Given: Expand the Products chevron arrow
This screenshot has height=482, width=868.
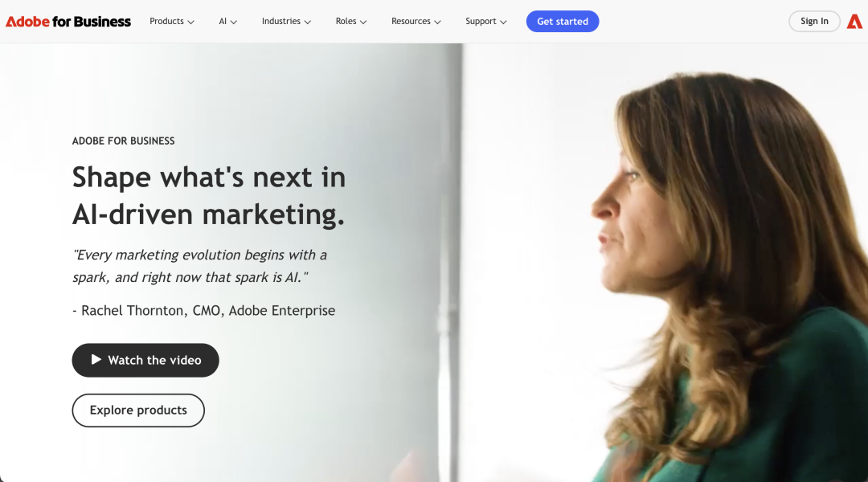Looking at the screenshot, I should (x=191, y=22).
